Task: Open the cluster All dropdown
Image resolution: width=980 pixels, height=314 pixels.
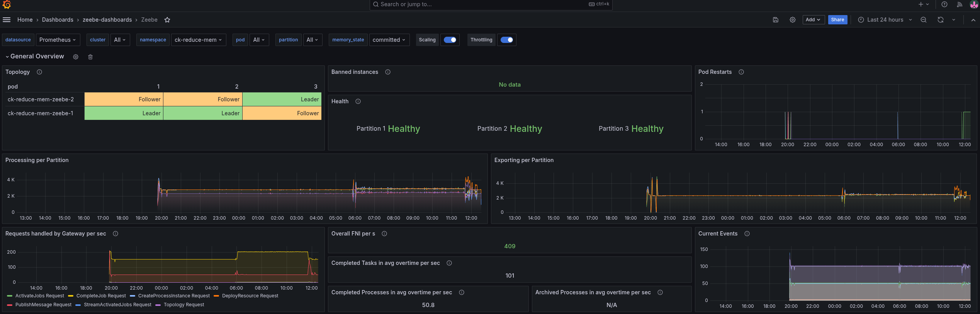Action: (120, 40)
